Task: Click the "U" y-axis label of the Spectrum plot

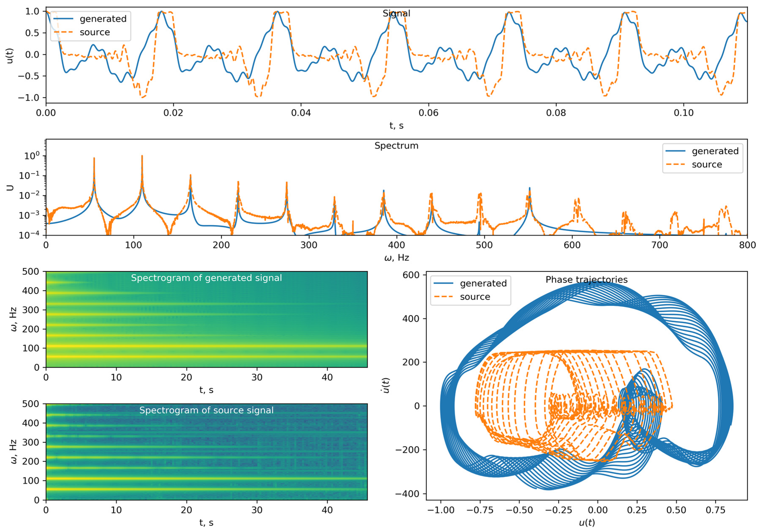Action: coord(10,187)
